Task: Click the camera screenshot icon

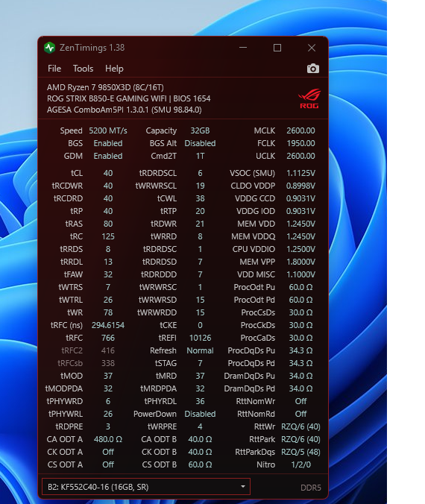Action: pos(313,69)
